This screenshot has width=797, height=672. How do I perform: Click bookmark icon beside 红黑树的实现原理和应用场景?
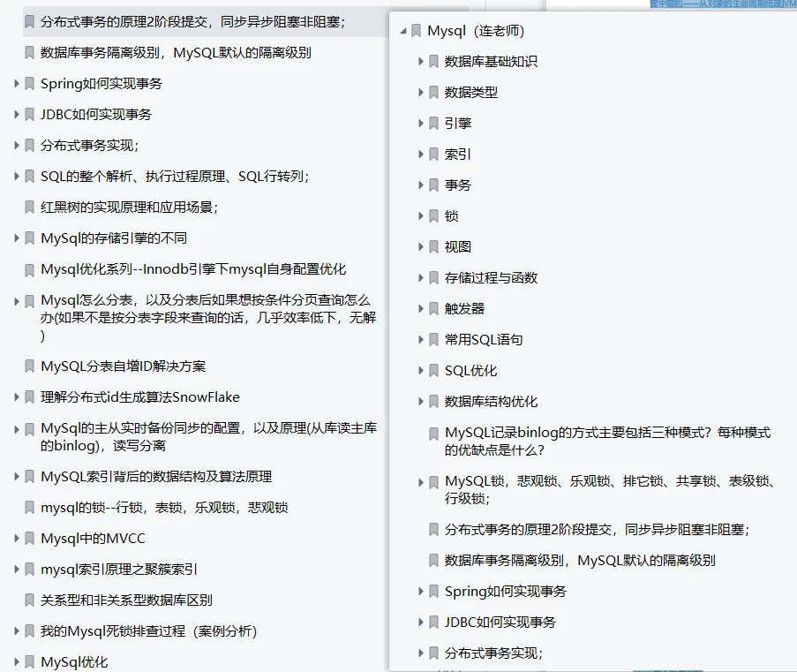[x=29, y=208]
